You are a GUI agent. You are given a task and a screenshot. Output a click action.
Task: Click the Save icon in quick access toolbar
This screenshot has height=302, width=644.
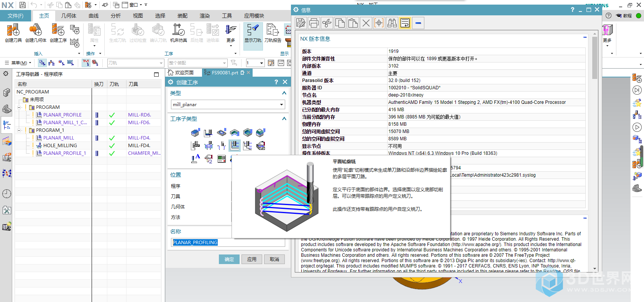pos(23,5)
